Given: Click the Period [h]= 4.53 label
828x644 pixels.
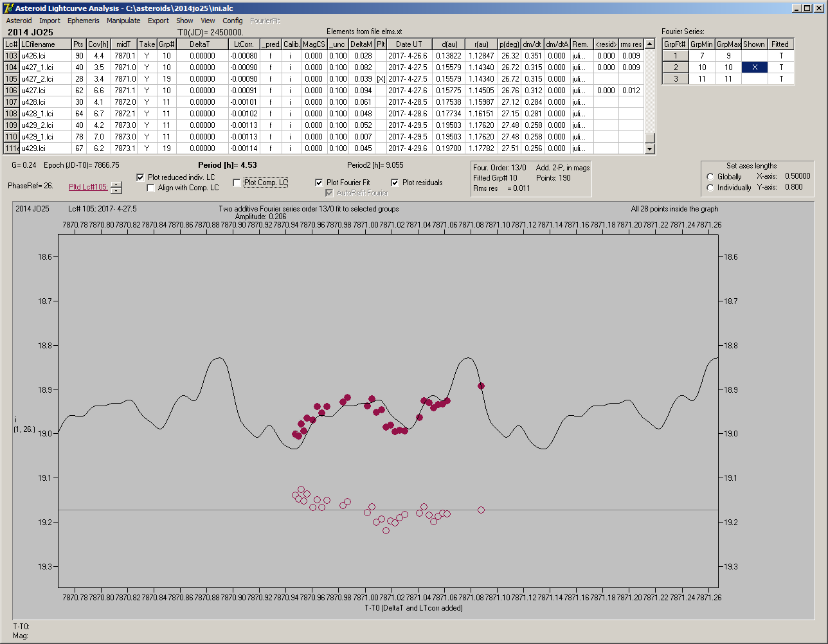Looking at the screenshot, I should (x=228, y=165).
